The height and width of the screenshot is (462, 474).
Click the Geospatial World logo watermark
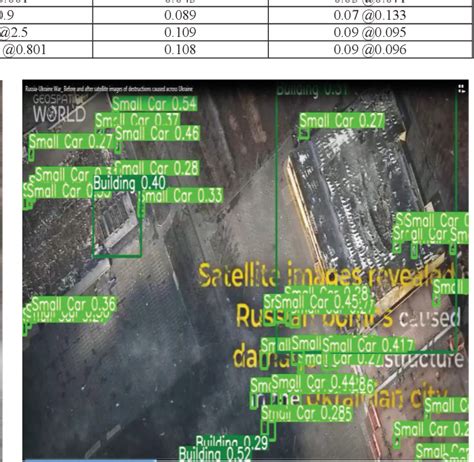pyautogui.click(x=59, y=109)
